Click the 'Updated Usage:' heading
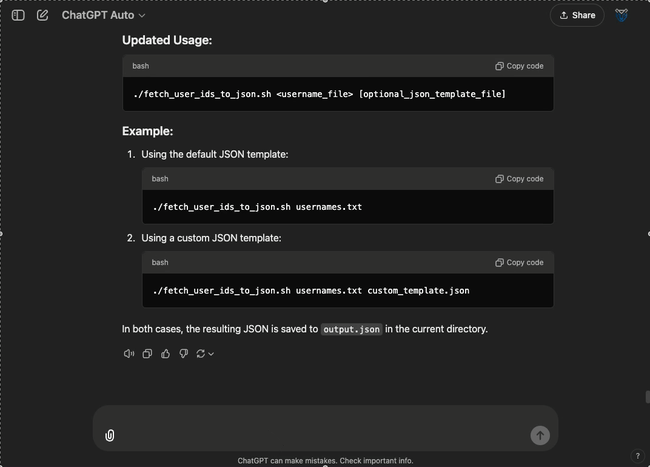Screen dimensions: 650x467 [x=167, y=40]
